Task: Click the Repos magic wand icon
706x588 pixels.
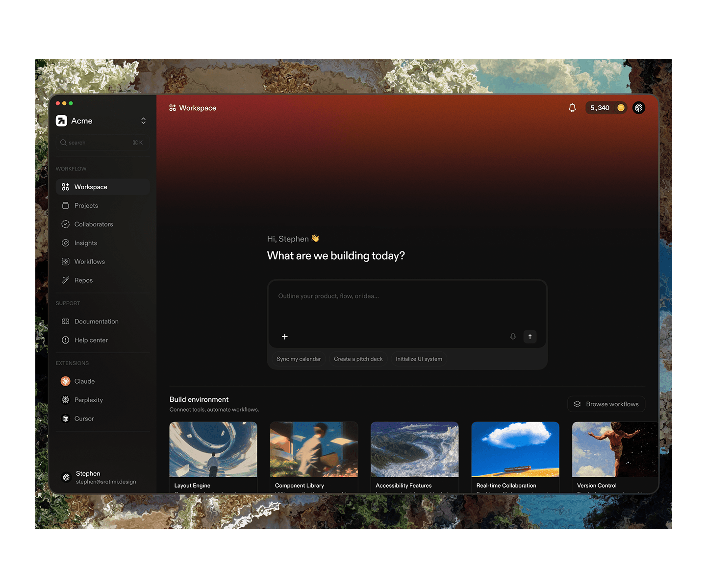Action: pyautogui.click(x=65, y=280)
